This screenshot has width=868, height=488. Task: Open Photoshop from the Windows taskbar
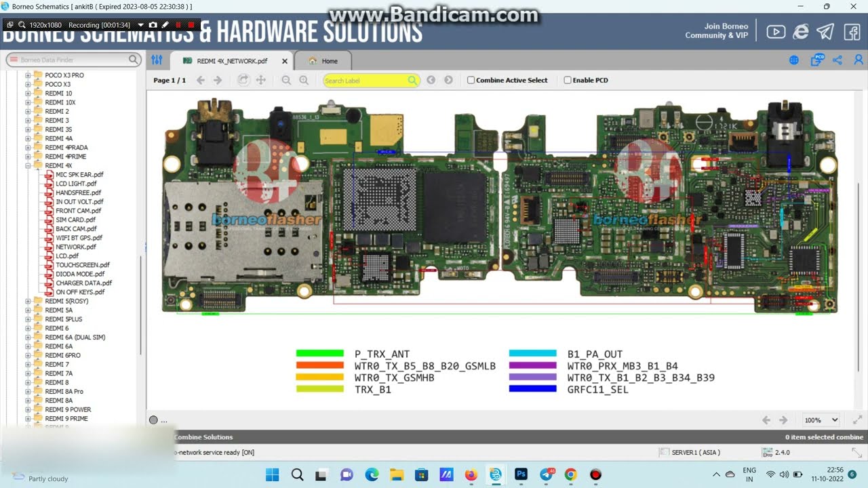click(x=521, y=474)
